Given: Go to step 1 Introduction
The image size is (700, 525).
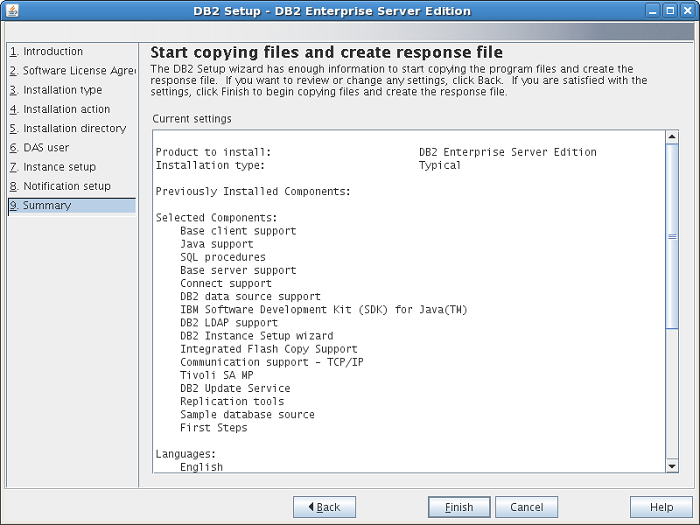Looking at the screenshot, I should coord(46,51).
